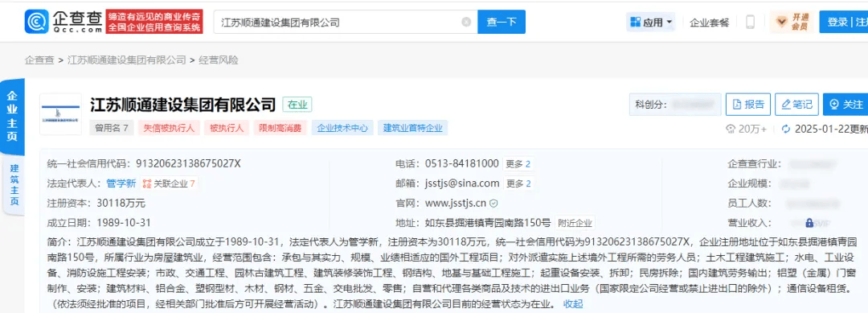
Task: Click the 报告 button
Action: [x=748, y=104]
